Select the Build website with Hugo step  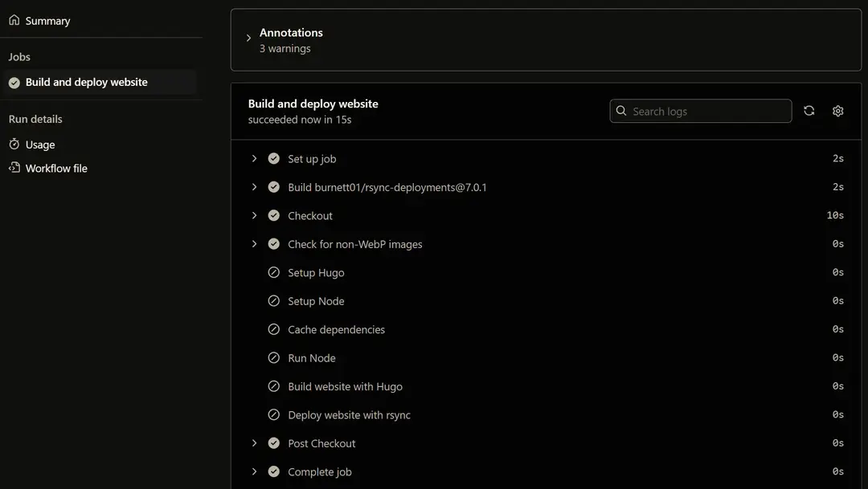[x=345, y=387]
